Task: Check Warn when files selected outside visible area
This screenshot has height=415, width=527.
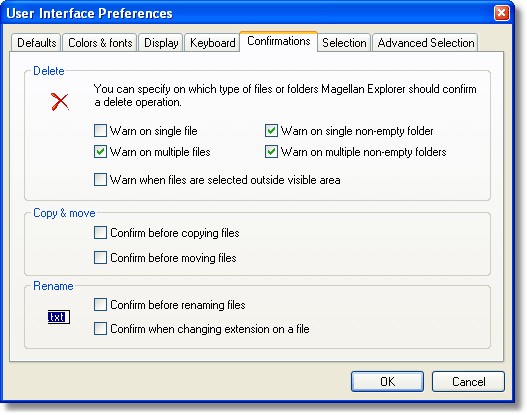Action: [100, 179]
